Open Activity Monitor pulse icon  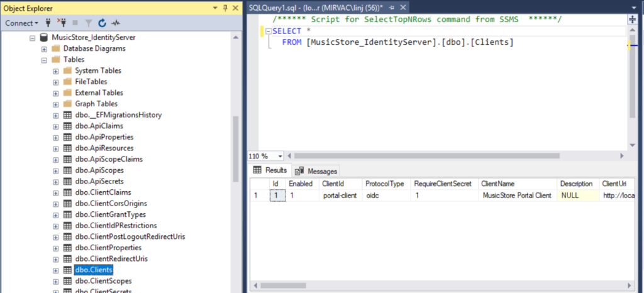tap(116, 23)
